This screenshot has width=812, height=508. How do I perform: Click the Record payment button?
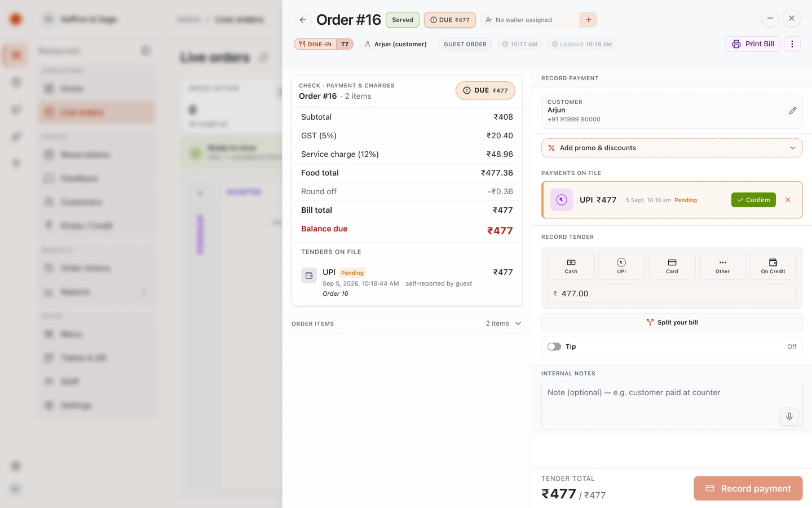(x=748, y=488)
